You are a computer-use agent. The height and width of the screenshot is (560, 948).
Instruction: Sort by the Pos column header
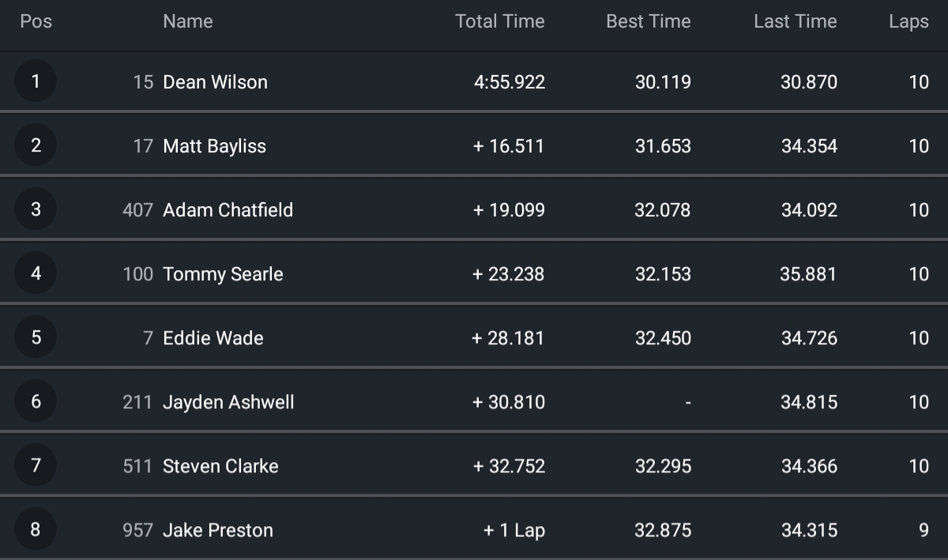36,21
